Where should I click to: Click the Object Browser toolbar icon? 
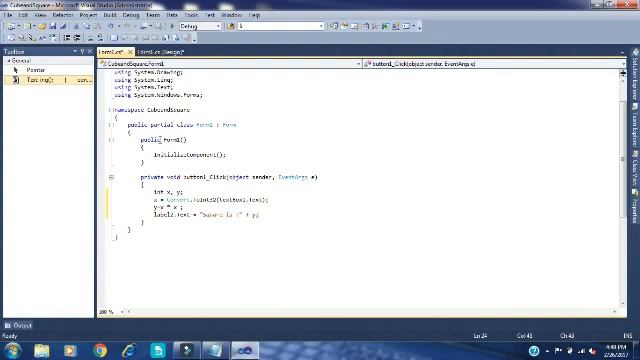coord(365,26)
